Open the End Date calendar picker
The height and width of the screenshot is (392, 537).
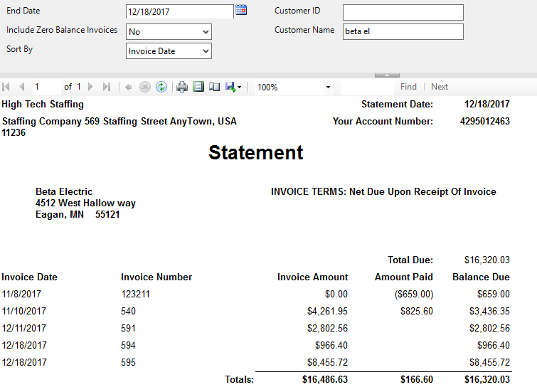tap(241, 10)
